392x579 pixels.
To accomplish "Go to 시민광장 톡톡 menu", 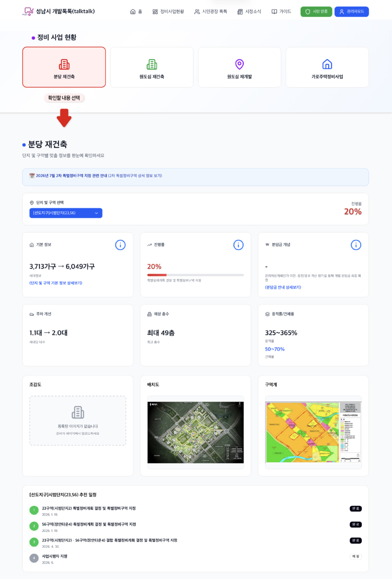I will click(211, 12).
